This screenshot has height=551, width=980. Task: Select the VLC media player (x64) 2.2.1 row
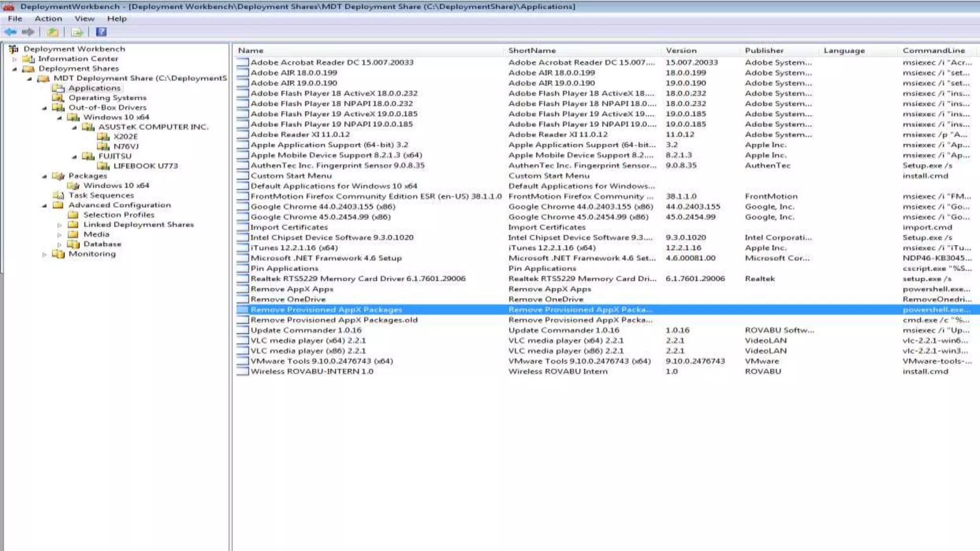click(607, 341)
